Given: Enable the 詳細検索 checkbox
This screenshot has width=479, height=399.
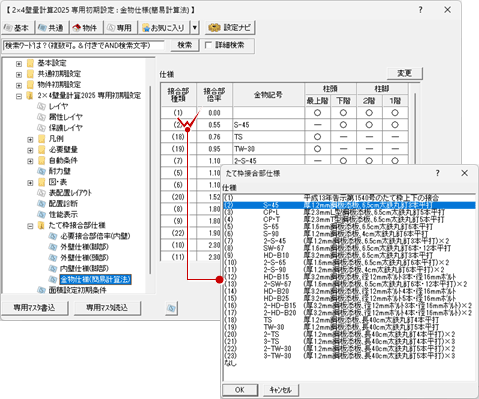Looking at the screenshot, I should 209,45.
